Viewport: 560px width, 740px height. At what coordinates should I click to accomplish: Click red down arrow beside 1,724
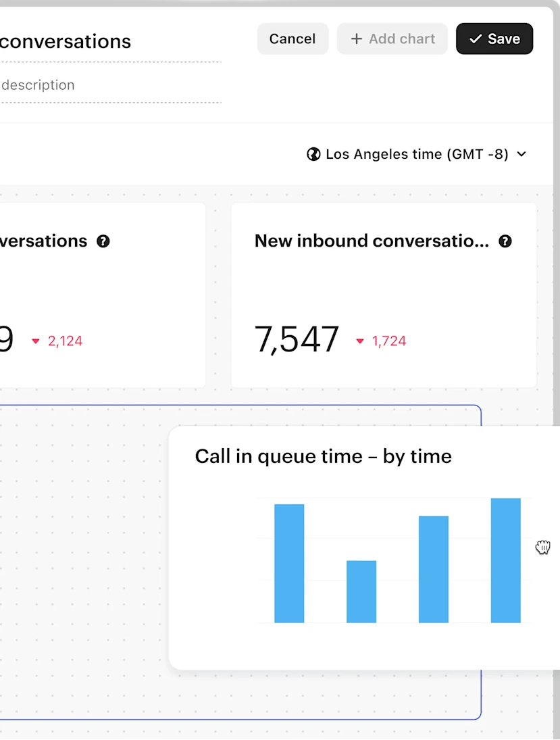click(360, 341)
